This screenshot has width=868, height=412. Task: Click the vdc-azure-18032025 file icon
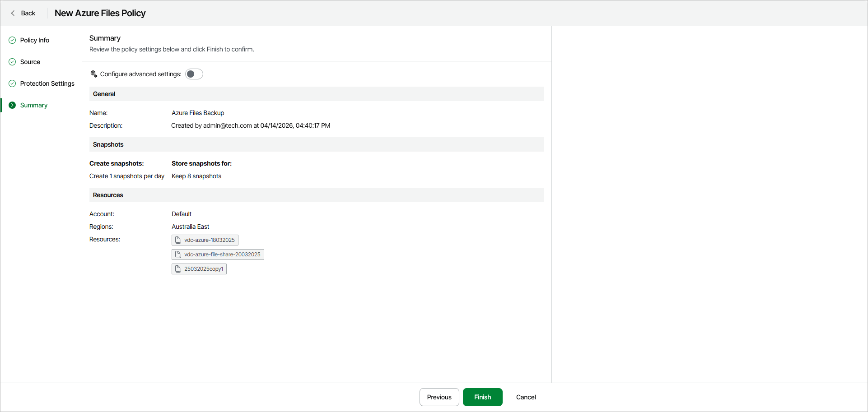pos(178,240)
